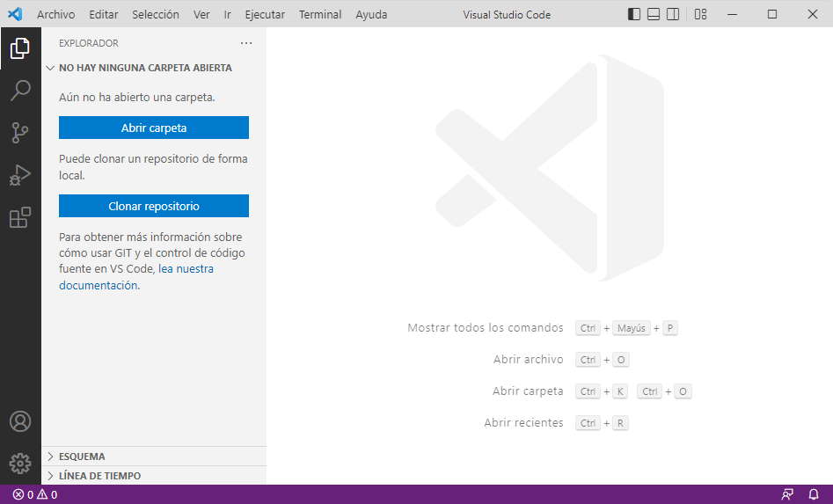Click the VS Code logo in title bar
Screen dimensions: 833x504
coord(15,14)
